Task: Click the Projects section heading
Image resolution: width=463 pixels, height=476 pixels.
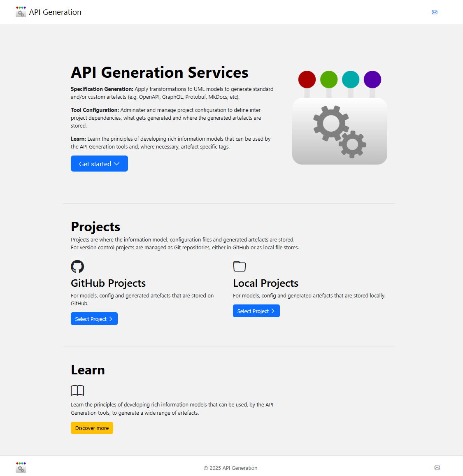Action: point(95,227)
